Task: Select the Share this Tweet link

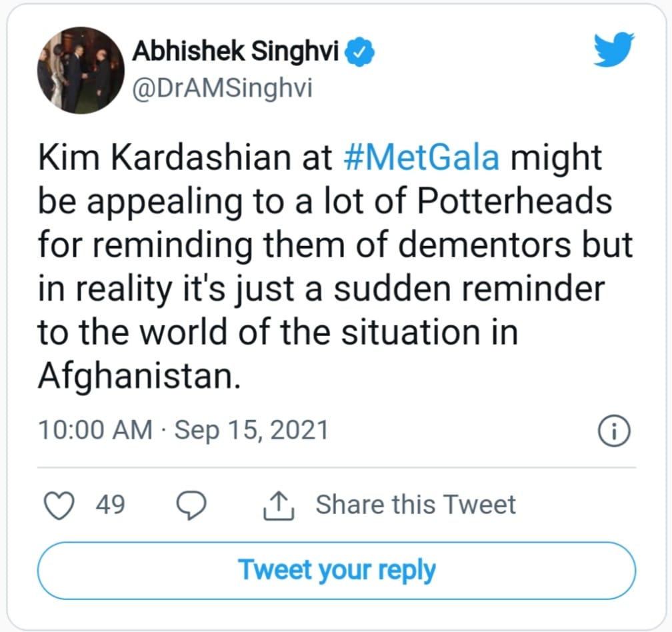Action: point(415,505)
